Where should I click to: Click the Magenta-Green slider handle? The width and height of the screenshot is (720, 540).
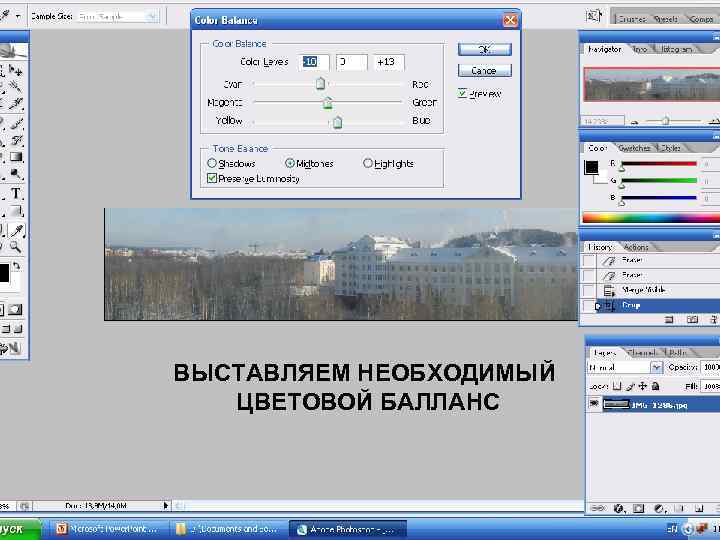coord(327,102)
